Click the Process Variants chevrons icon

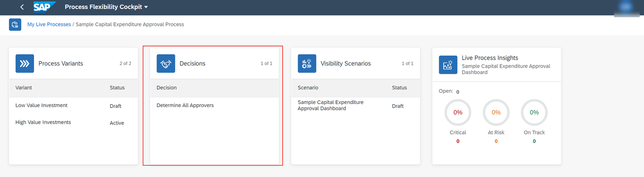tap(25, 64)
